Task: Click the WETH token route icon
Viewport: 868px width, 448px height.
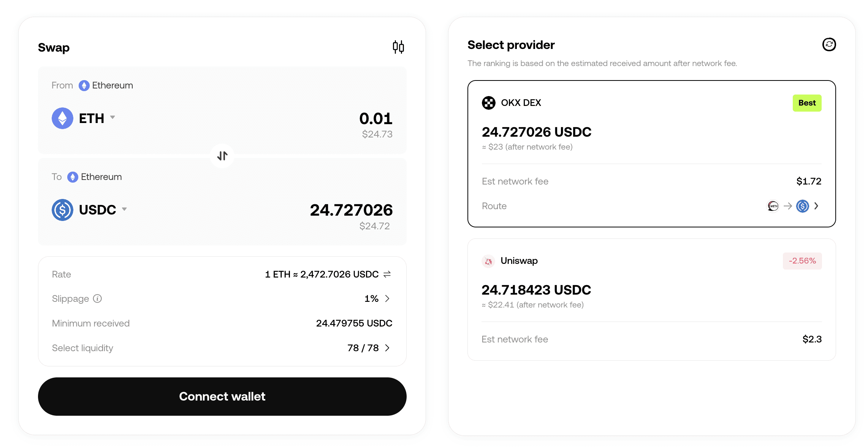Action: (x=773, y=206)
